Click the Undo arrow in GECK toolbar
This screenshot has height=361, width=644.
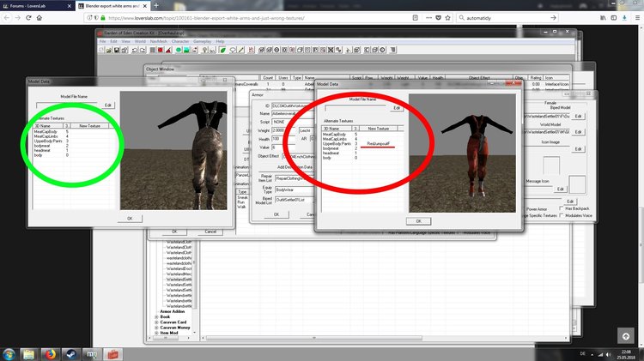pyautogui.click(x=134, y=50)
